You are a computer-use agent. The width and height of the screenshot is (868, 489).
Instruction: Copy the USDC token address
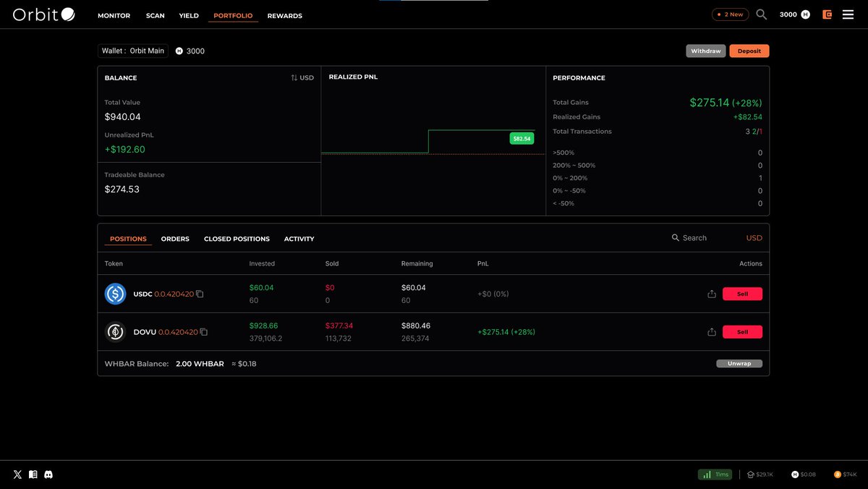pos(200,294)
